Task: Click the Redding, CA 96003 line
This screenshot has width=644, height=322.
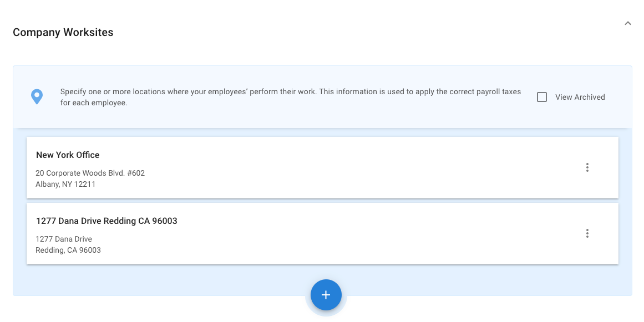Action: (68, 250)
